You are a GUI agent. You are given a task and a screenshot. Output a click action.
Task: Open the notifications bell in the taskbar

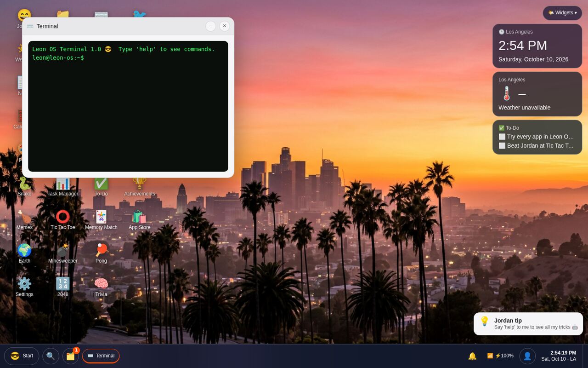[472, 356]
